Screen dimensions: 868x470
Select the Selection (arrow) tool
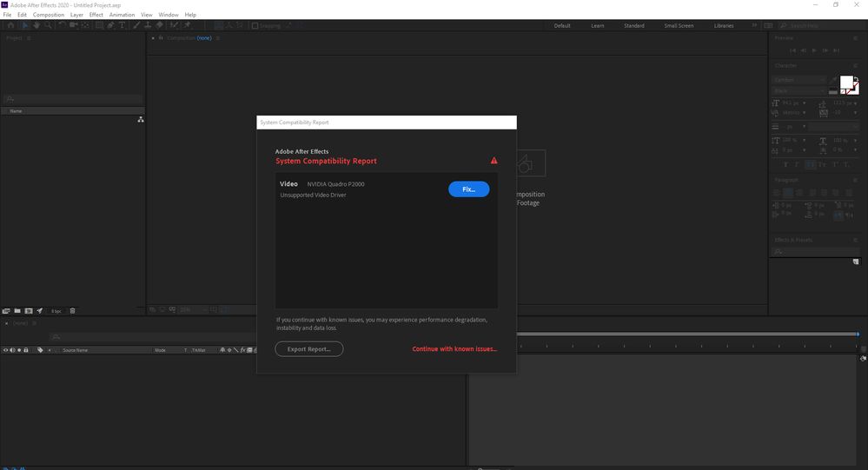[24, 25]
